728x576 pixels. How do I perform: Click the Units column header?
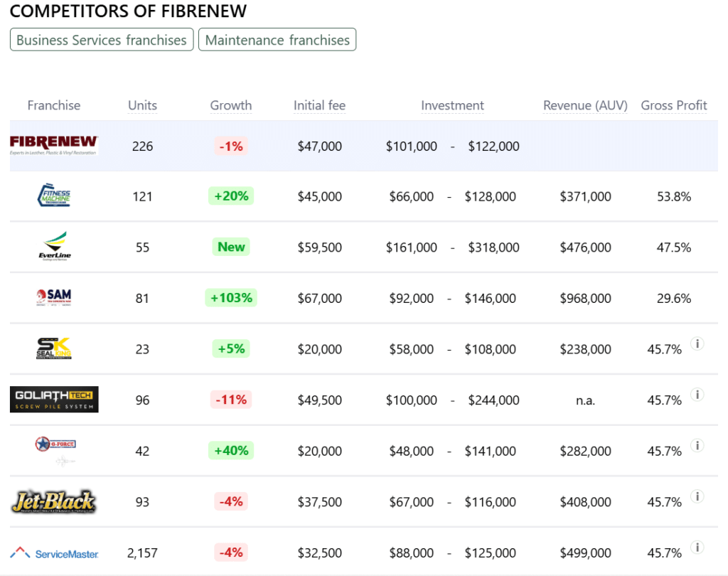tap(142, 105)
